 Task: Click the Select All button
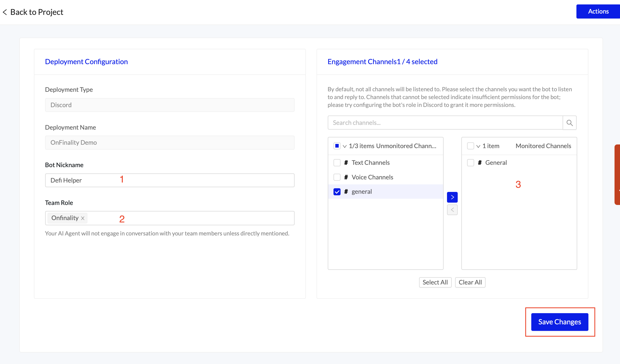[x=435, y=282]
